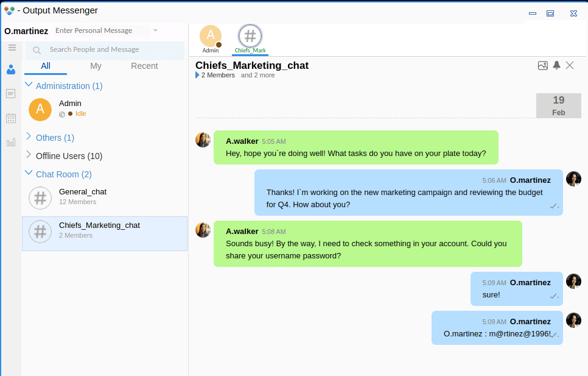Screen dimensions: 588x376
Task: Click the image share icon in chat header
Action: click(543, 65)
